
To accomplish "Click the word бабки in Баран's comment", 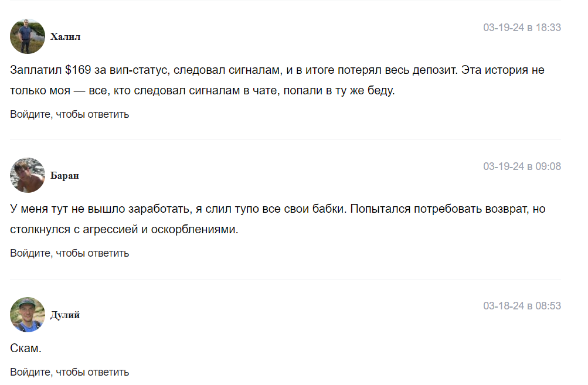I will pos(323,209).
